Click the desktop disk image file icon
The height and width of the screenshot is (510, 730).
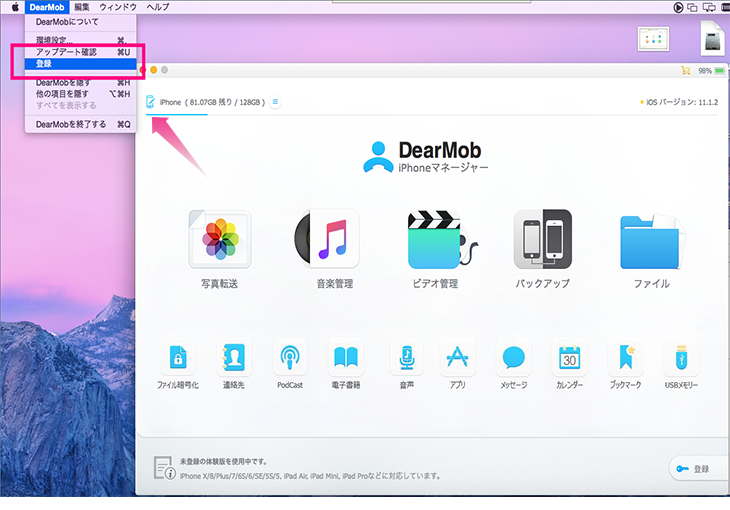pos(714,39)
